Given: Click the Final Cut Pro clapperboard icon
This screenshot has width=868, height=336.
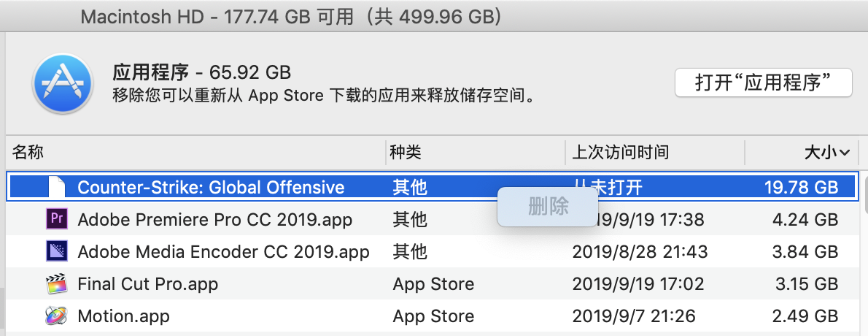Looking at the screenshot, I should (x=56, y=283).
